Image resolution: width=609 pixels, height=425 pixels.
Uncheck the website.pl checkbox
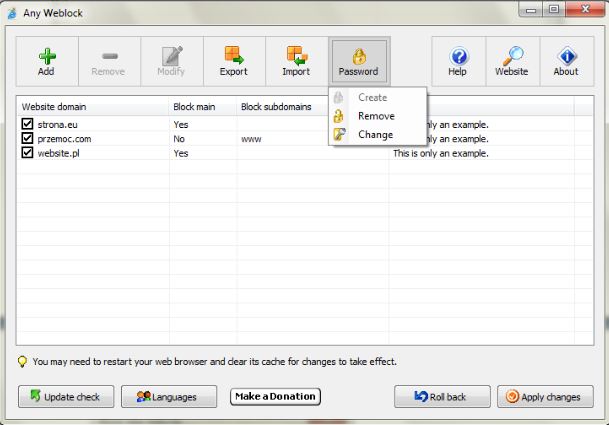pos(27,152)
